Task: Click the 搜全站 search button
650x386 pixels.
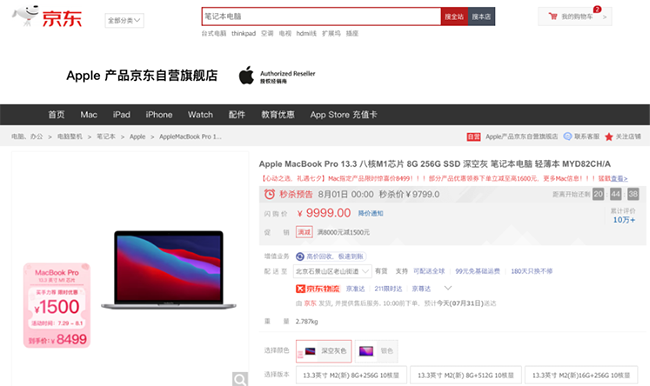Action: pos(454,17)
